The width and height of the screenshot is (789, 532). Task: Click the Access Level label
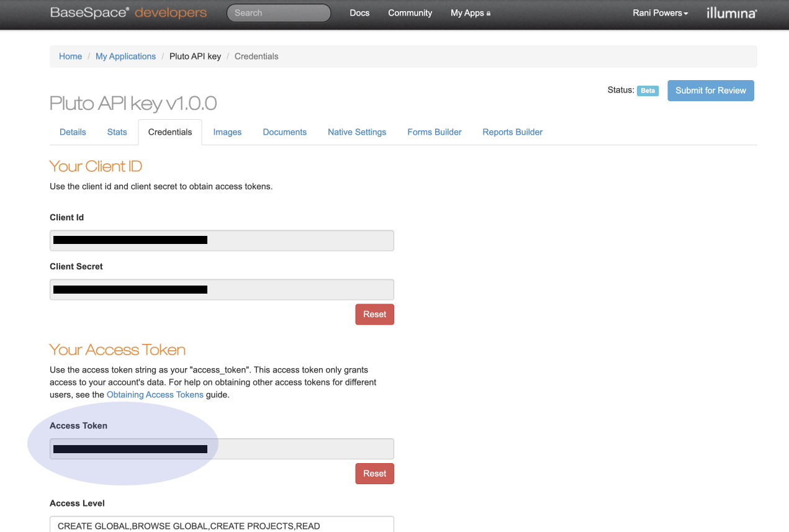click(77, 503)
